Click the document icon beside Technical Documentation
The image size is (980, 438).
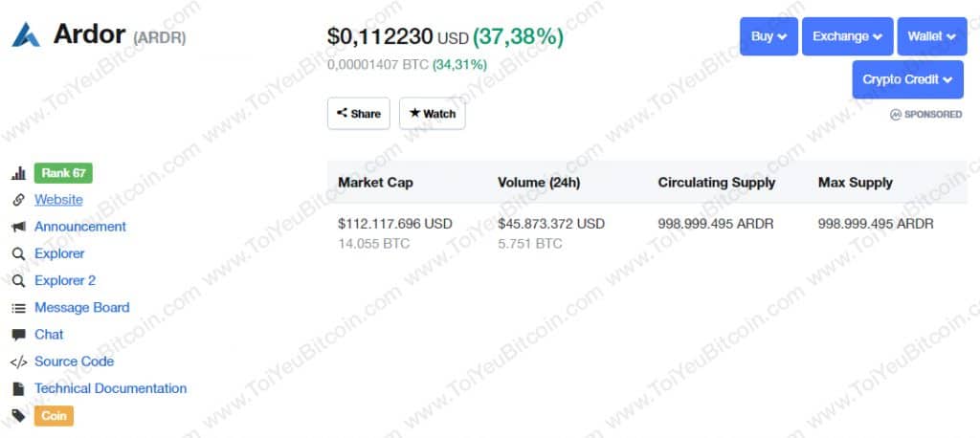click(x=18, y=388)
